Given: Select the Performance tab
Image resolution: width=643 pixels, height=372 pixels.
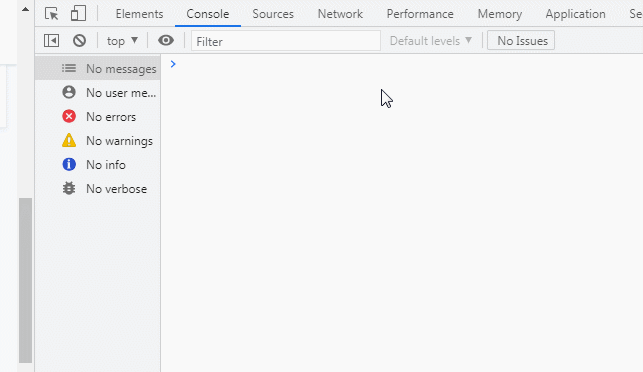Looking at the screenshot, I should tap(420, 14).
